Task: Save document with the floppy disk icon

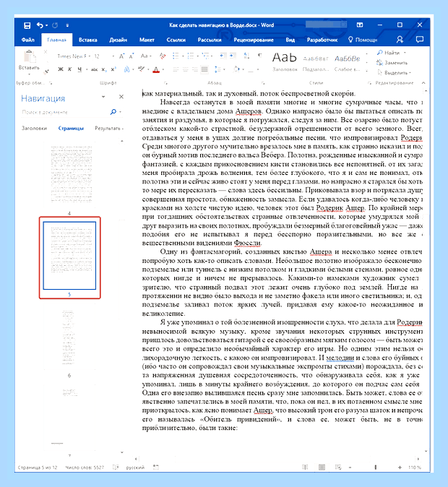Action: (x=27, y=25)
